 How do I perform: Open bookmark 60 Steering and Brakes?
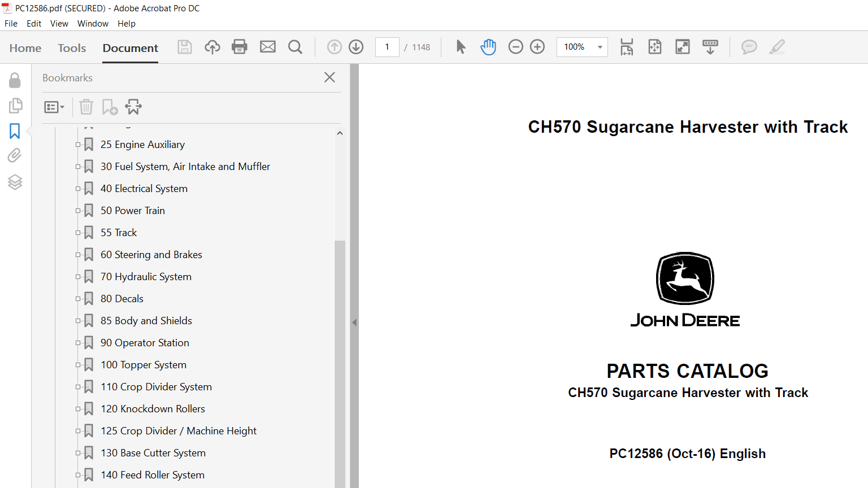coord(151,255)
